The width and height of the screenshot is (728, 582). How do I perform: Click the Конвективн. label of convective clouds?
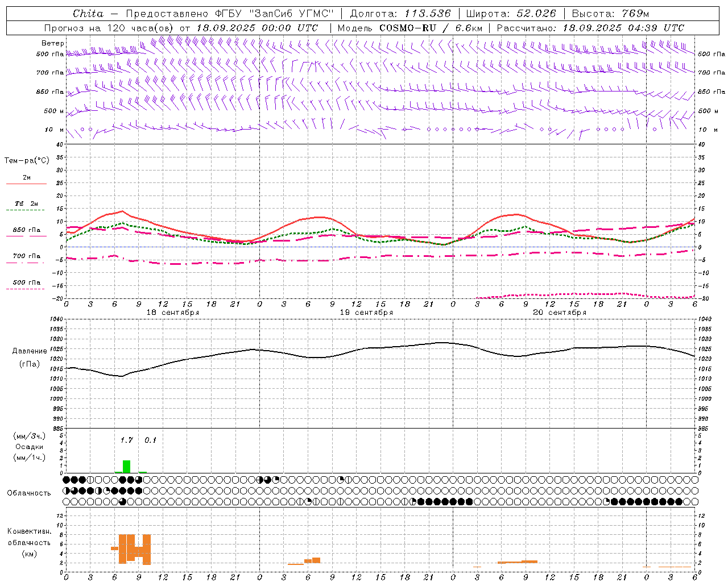click(x=30, y=531)
